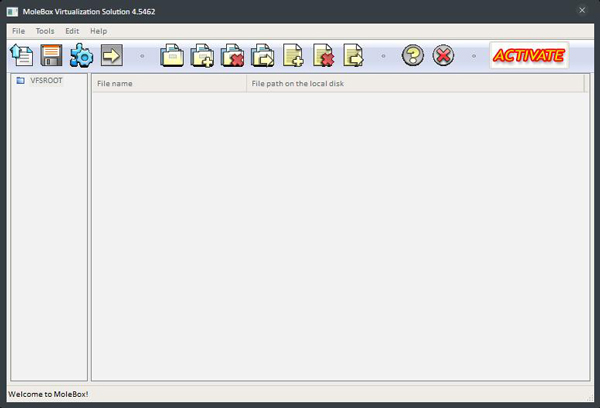
Task: Click the floppy disk save icon
Action: pos(51,55)
